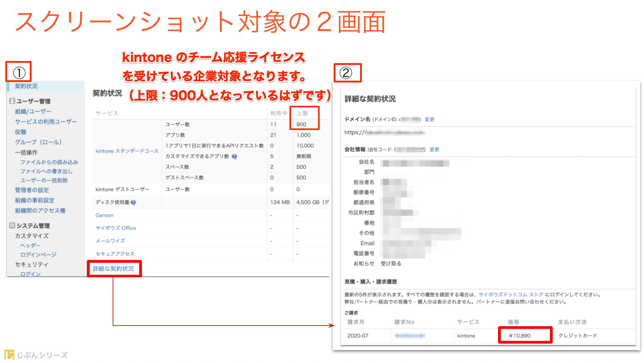Image resolution: width=644 pixels, height=363 pixels.
Task: Open ユーザーの一括削除 link
Action: coord(44,180)
